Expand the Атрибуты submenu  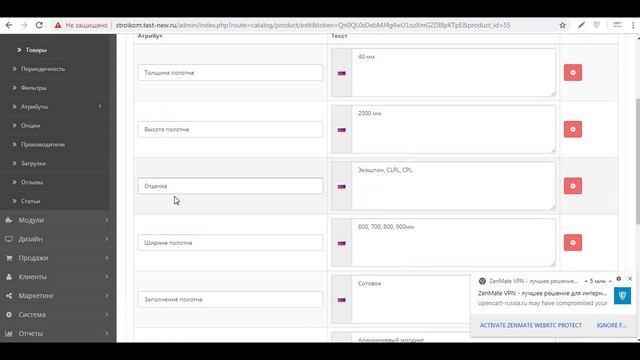coord(58,107)
